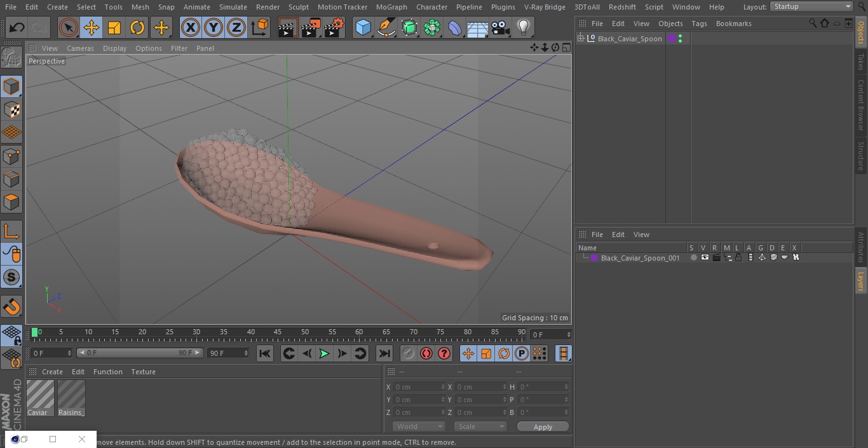Image resolution: width=868 pixels, height=448 pixels.
Task: Select the Raisins_ material thumbnail
Action: (x=71, y=398)
